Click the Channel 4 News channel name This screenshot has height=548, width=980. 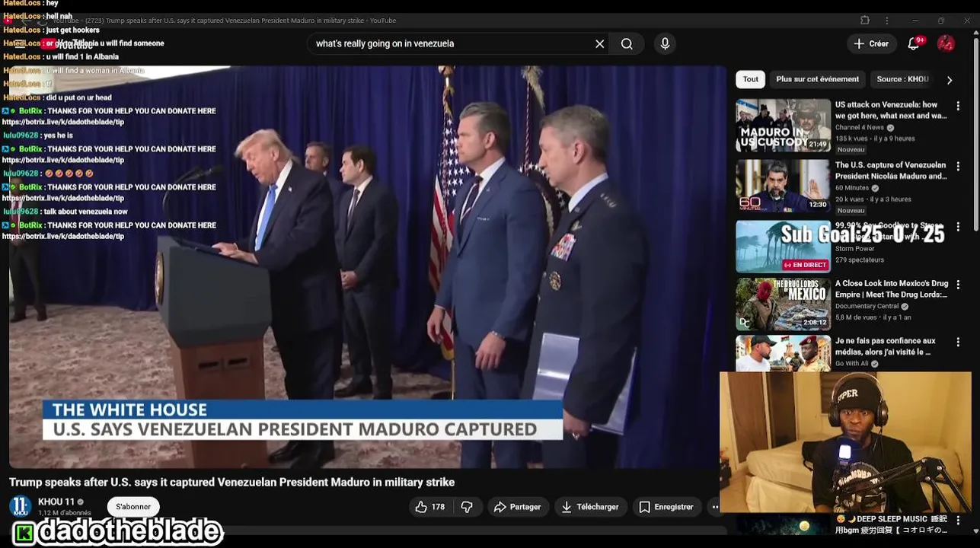[860, 127]
